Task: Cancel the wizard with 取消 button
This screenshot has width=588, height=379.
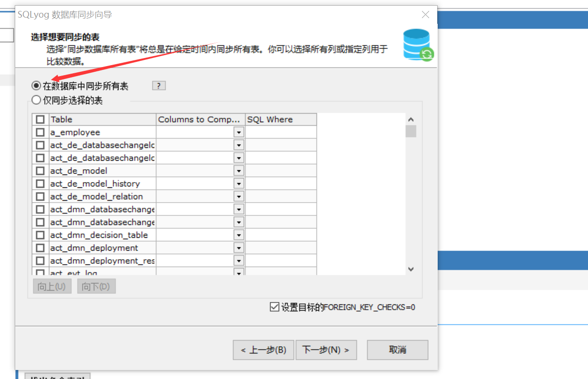Action: pyautogui.click(x=397, y=350)
